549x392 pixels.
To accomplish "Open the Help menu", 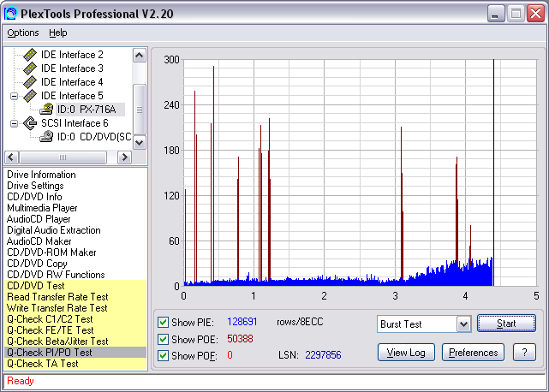I will (x=57, y=33).
